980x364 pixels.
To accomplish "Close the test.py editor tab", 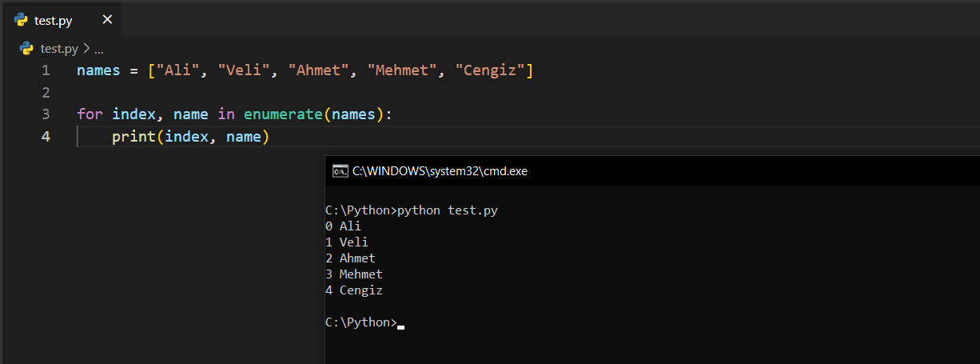I will tap(107, 20).
